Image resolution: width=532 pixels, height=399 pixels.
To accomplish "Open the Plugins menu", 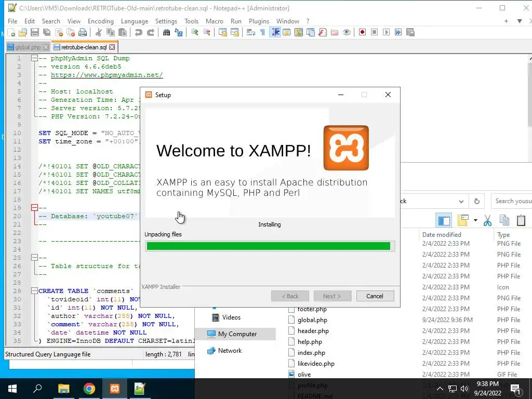I will pos(259,21).
